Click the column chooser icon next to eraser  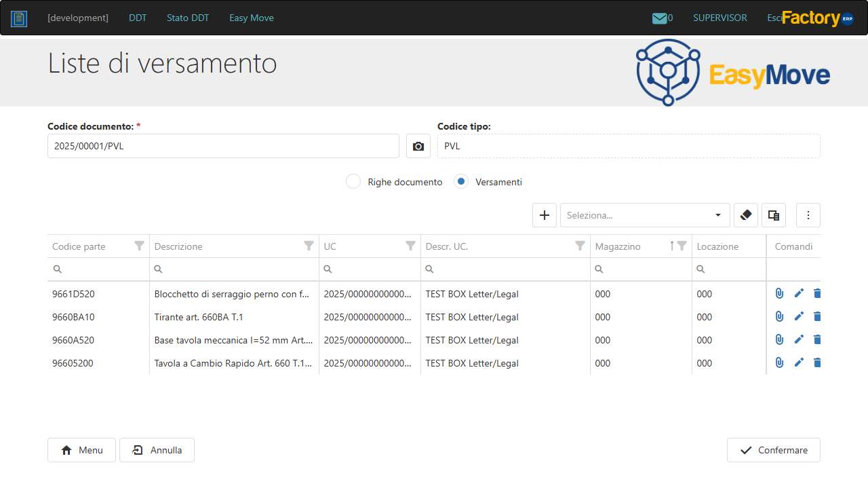point(774,215)
